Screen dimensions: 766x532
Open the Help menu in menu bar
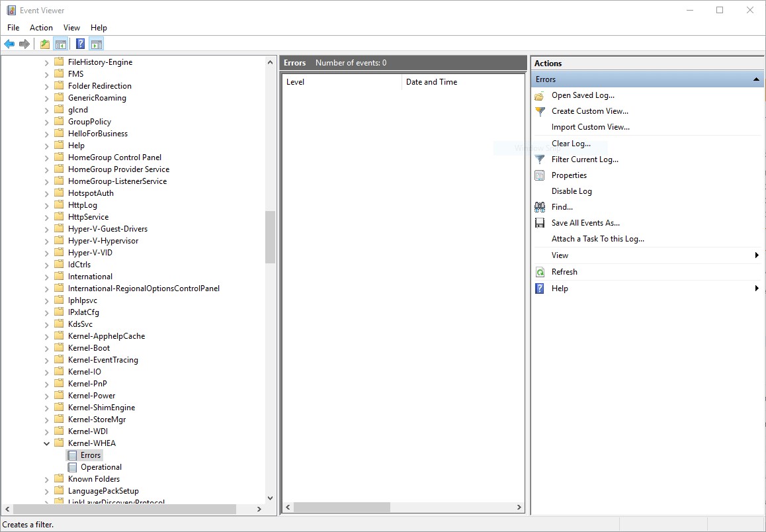point(99,28)
